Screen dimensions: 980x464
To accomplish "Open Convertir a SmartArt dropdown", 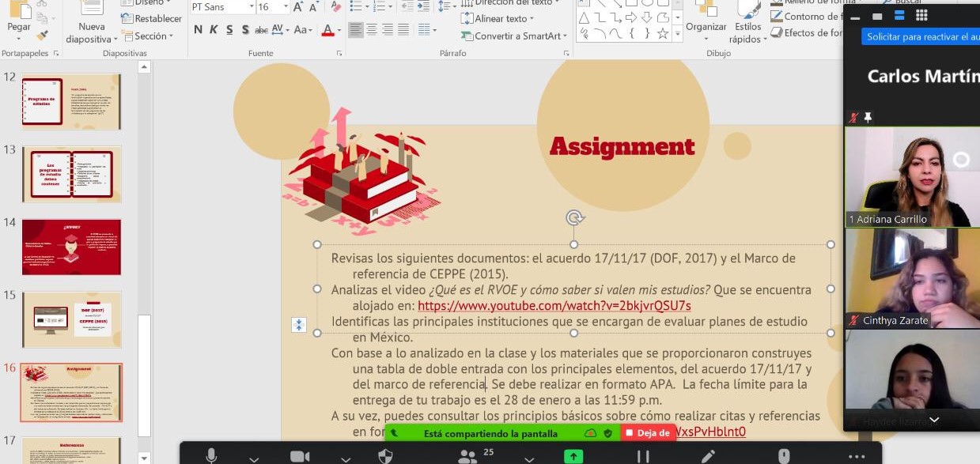I will coord(513,36).
